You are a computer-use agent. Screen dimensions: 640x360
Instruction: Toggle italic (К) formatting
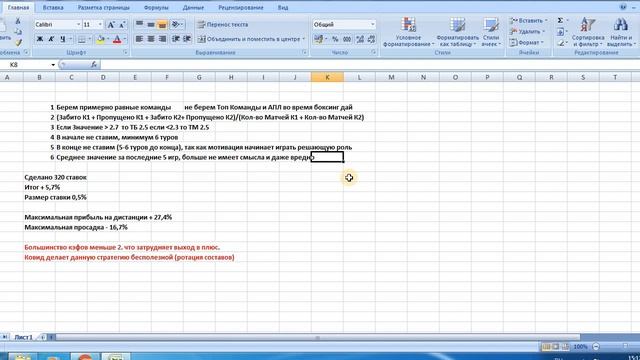[51, 39]
